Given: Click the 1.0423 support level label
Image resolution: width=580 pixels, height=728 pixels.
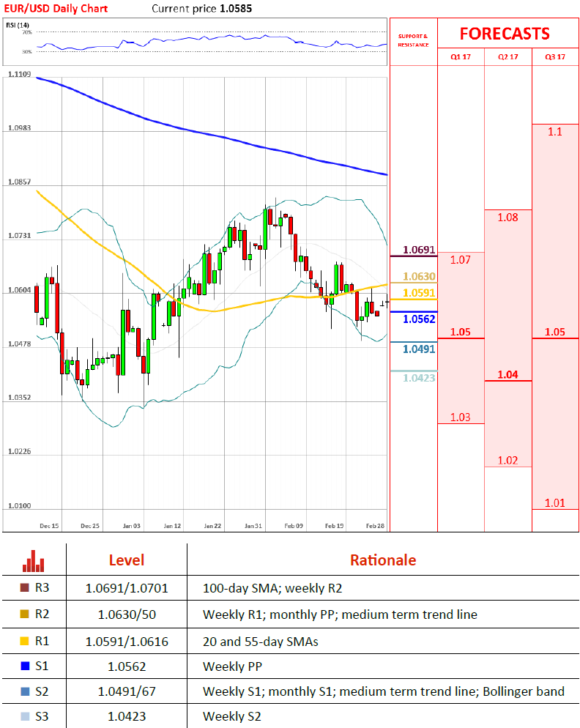Looking at the screenshot, I should click(x=419, y=378).
